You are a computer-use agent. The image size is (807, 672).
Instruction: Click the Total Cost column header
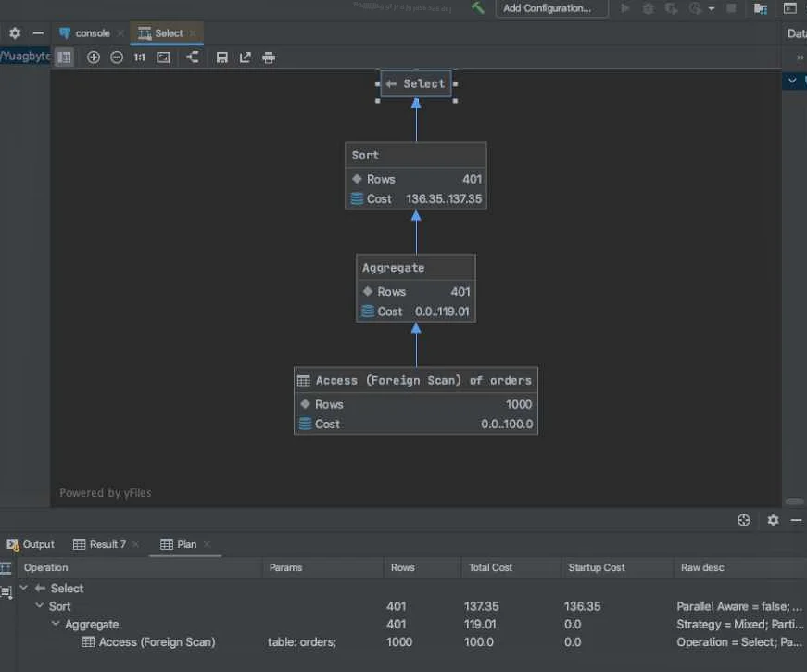point(490,567)
